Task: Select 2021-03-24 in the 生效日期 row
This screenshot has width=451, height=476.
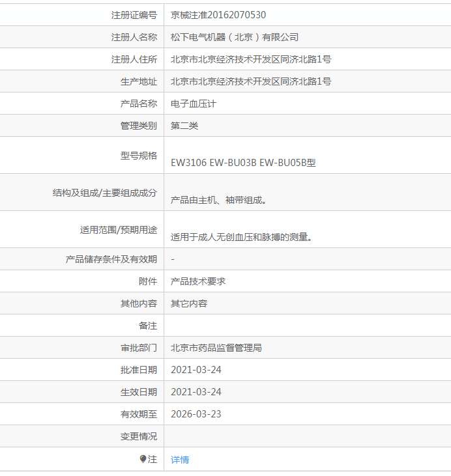Action: [196, 392]
